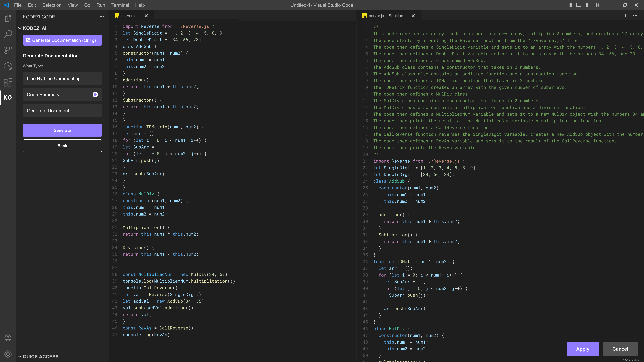Toggle secondary side bar layout icon
The width and height of the screenshot is (644, 362).
coord(585,5)
